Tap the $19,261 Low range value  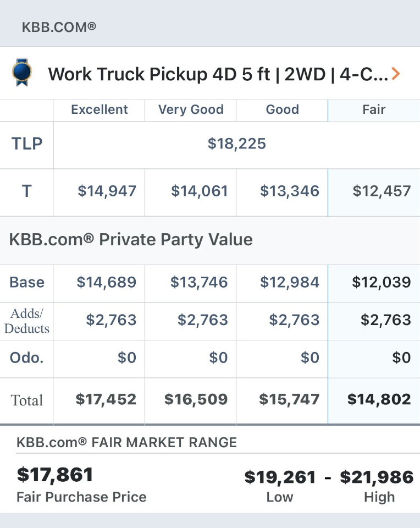tap(280, 477)
